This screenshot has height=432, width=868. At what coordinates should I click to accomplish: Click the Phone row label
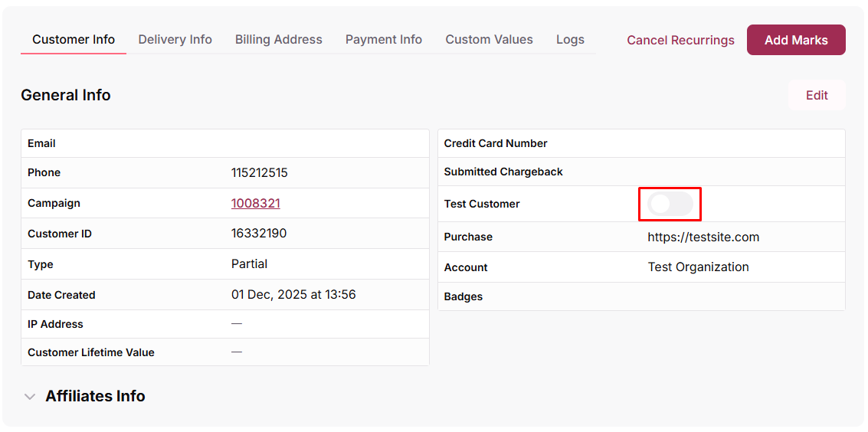pos(44,172)
